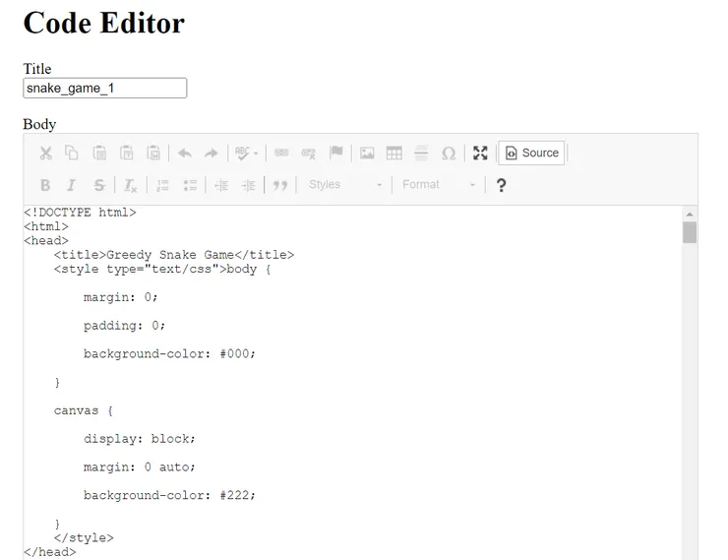Click the Redo arrow icon
728x560 pixels.
pyautogui.click(x=212, y=154)
